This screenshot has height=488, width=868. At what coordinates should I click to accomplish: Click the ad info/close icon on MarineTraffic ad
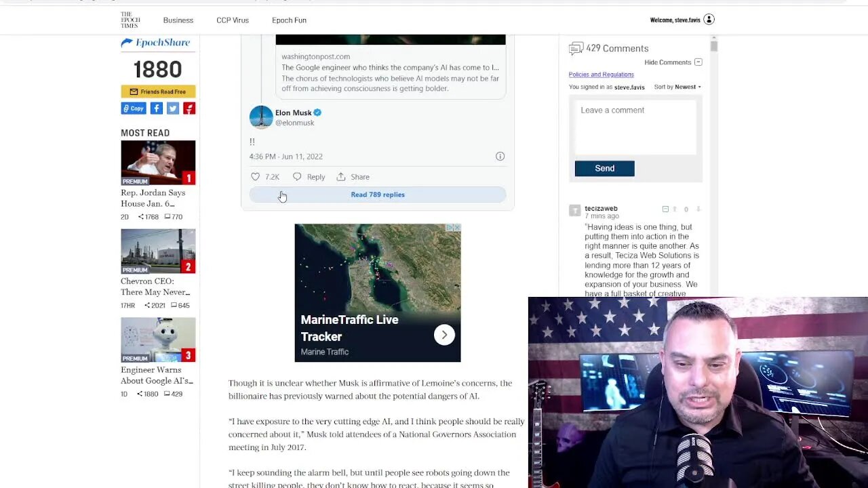[x=453, y=228]
